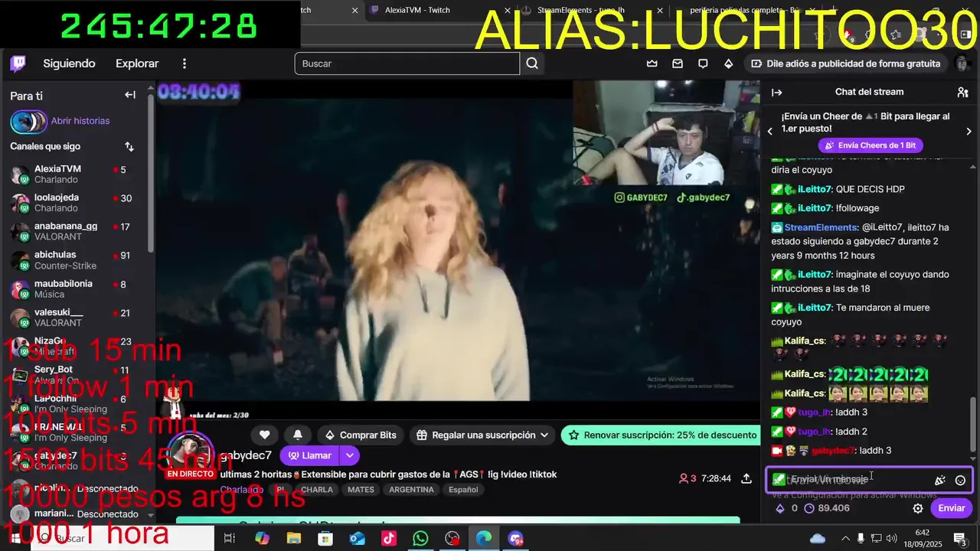Open WhatsApp from the taskbar

(420, 539)
